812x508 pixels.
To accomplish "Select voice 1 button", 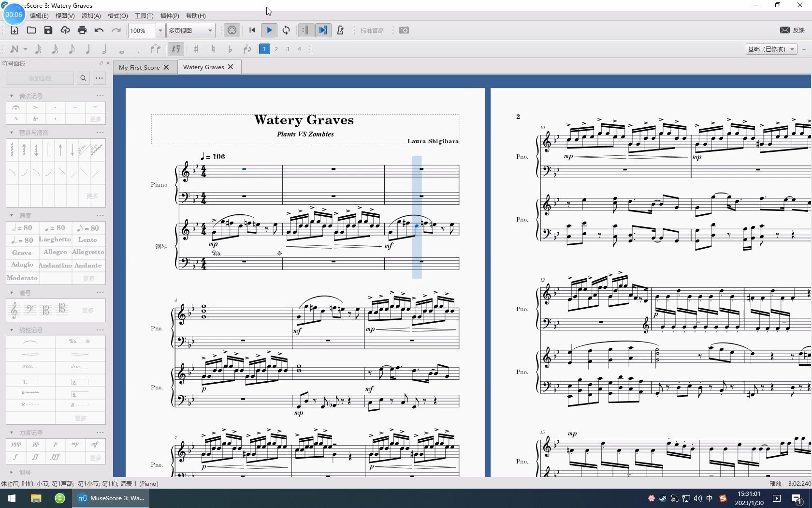I will click(x=264, y=49).
